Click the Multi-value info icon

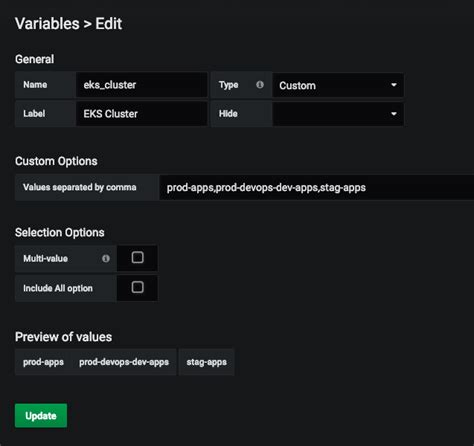pos(106,258)
